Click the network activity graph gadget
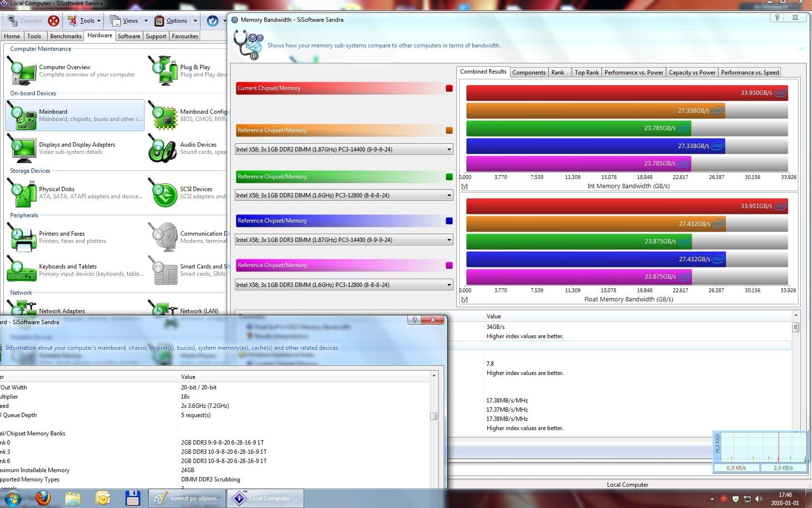The height and width of the screenshot is (508, 812). pyautogui.click(x=760, y=451)
